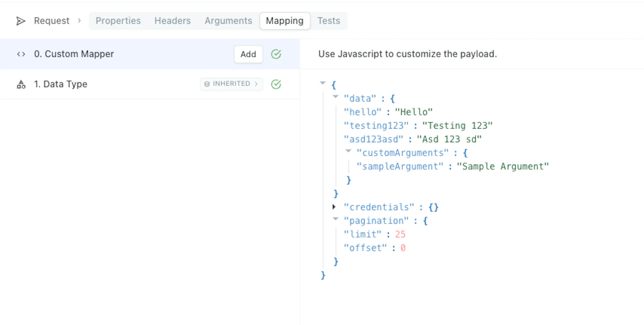Click the green check beside Data Type
The image size is (644, 325).
coord(276,84)
